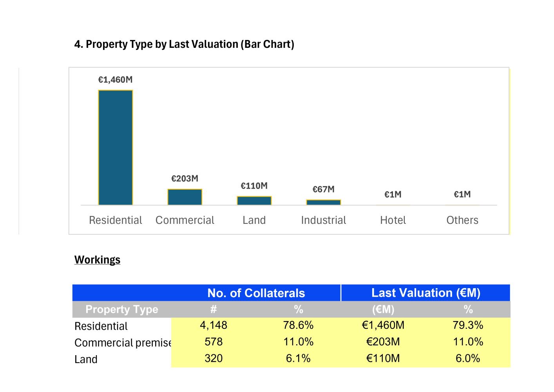
Task: Select the Industrial bar in the chart
Action: pyautogui.click(x=323, y=202)
